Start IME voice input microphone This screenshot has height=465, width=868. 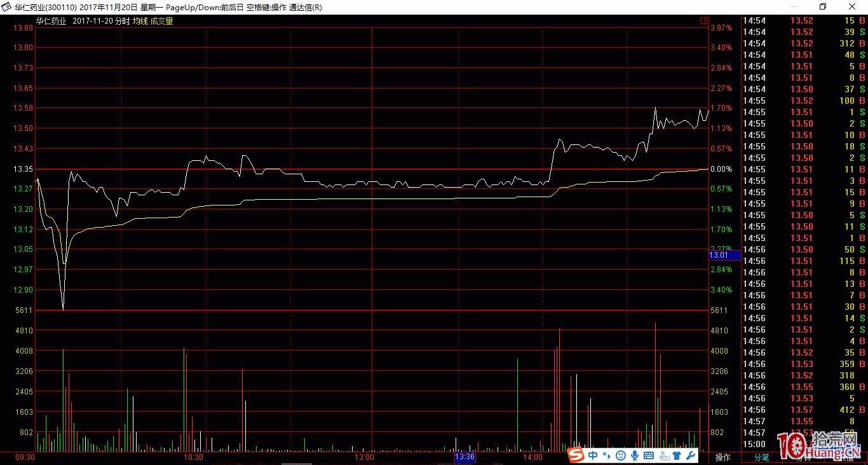pos(634,455)
